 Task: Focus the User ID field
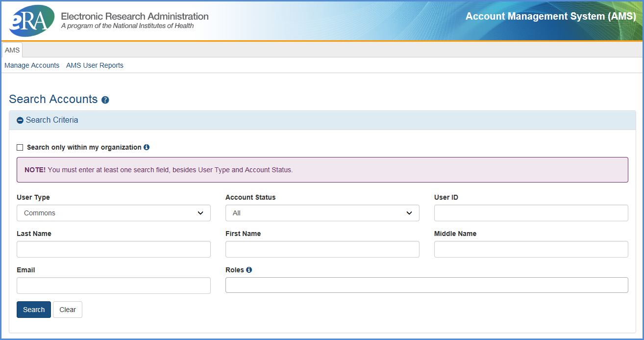click(531, 213)
